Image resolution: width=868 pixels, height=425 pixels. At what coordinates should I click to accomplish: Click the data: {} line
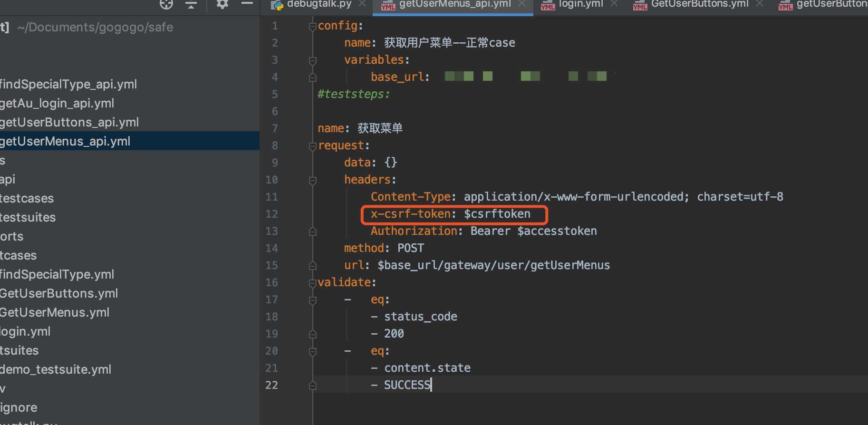pos(371,163)
